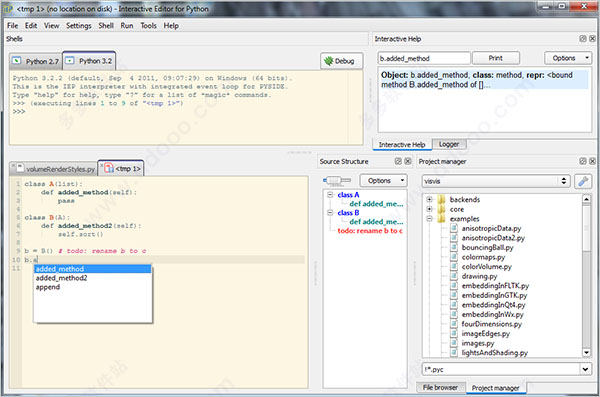Click the project settings wrench icon
The image size is (600, 397).
(x=583, y=181)
